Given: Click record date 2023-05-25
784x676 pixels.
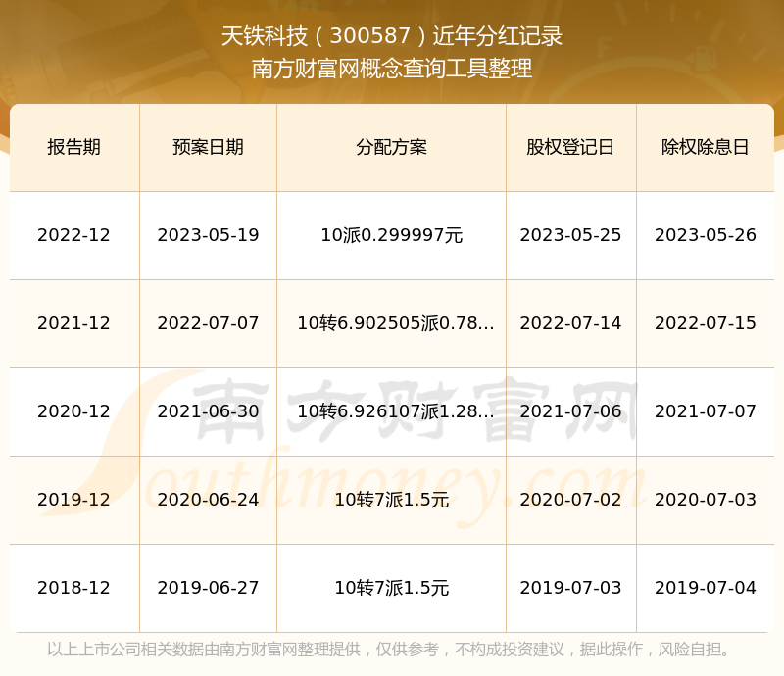Looking at the screenshot, I should pos(570,235).
